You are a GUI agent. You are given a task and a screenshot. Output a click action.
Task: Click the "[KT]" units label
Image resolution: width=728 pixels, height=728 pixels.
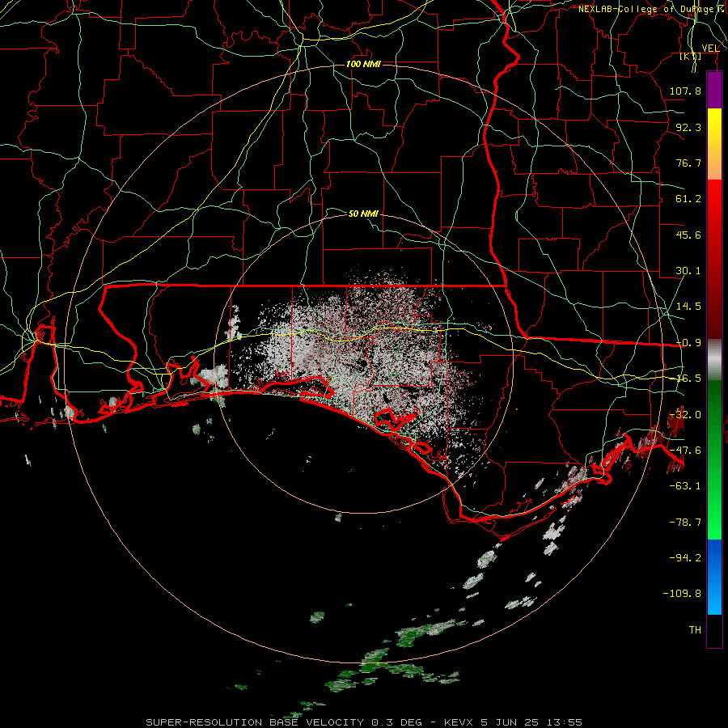click(x=691, y=56)
